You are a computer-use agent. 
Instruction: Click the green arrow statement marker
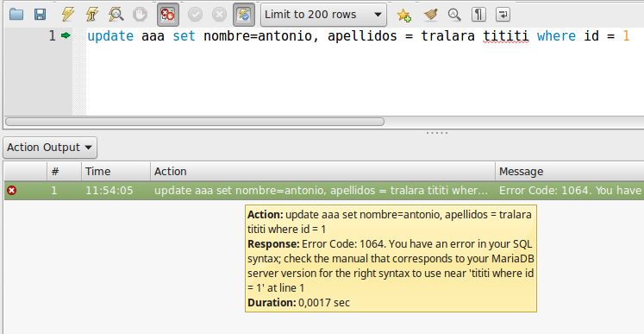66,35
